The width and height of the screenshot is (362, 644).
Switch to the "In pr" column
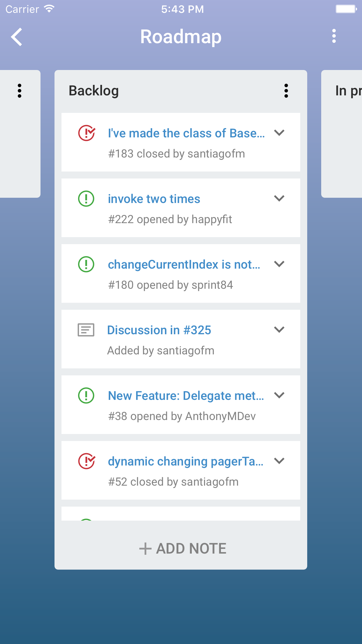pyautogui.click(x=347, y=91)
